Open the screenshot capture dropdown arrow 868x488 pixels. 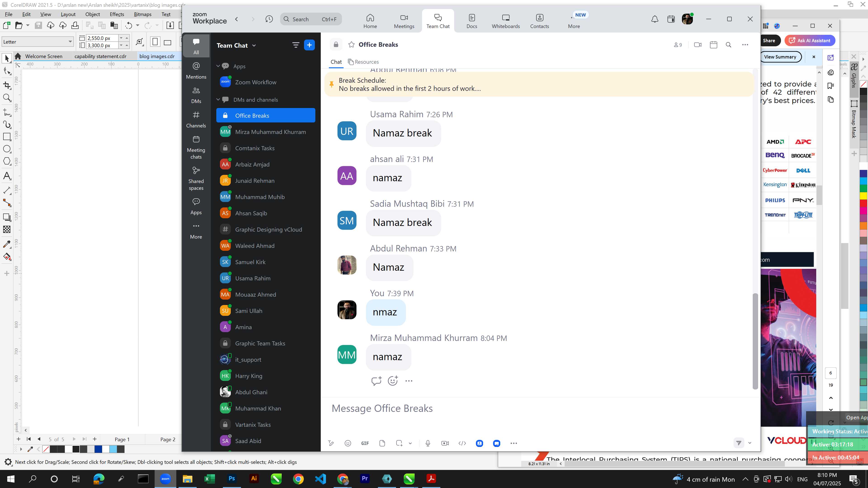click(x=410, y=443)
